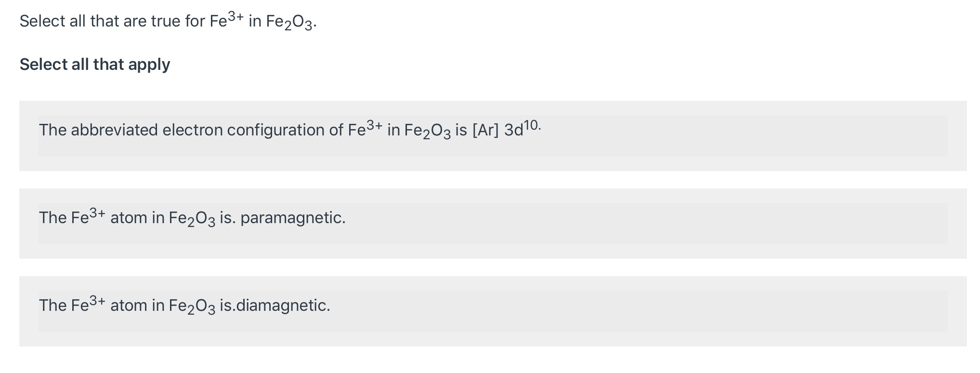Select the [Ar] 3d10 electron configuration answer
980x373 pixels.
click(x=493, y=136)
